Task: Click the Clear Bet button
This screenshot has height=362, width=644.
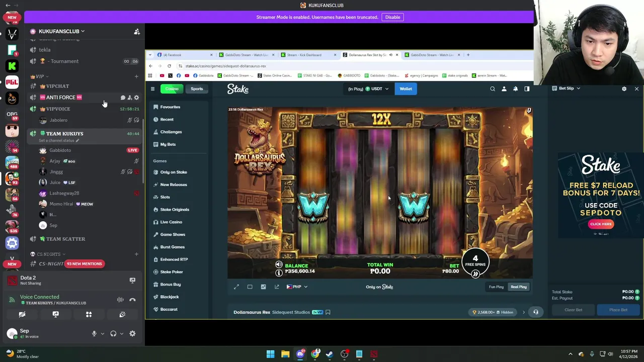Action: click(x=573, y=310)
